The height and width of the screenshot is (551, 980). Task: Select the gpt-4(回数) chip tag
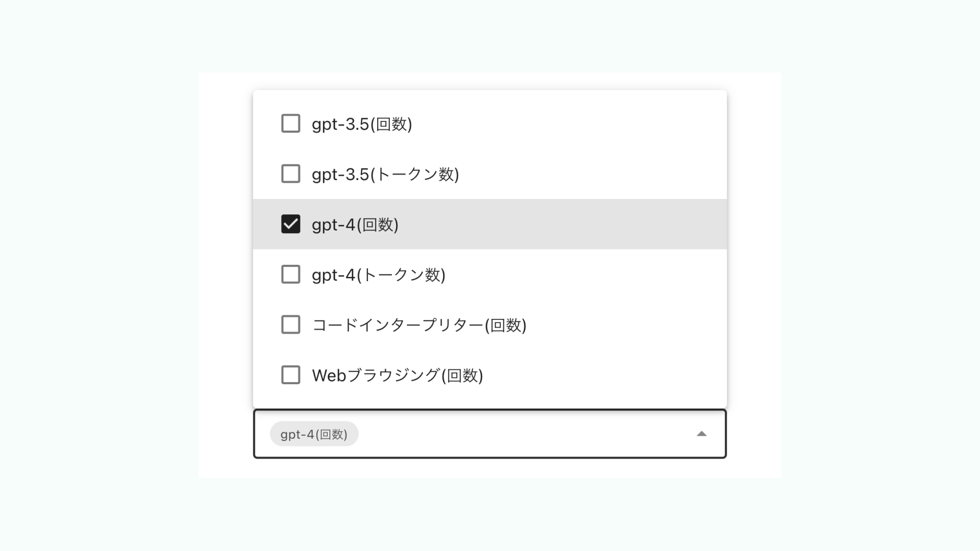[x=313, y=434]
